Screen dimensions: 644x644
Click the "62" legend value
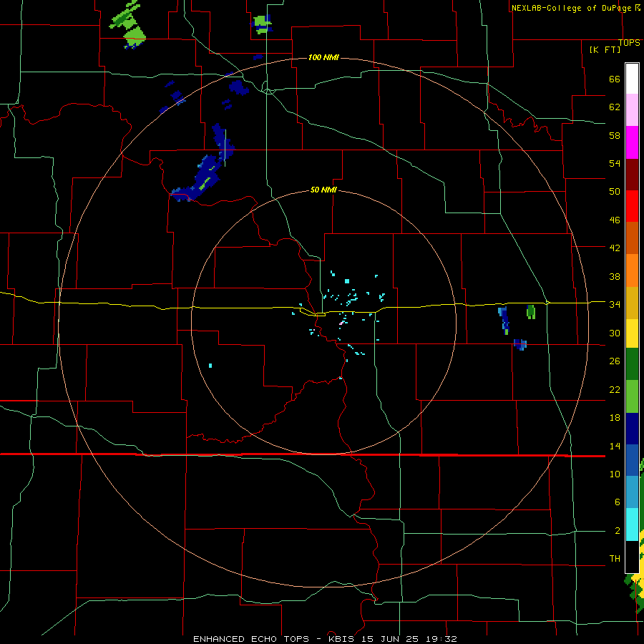[615, 107]
